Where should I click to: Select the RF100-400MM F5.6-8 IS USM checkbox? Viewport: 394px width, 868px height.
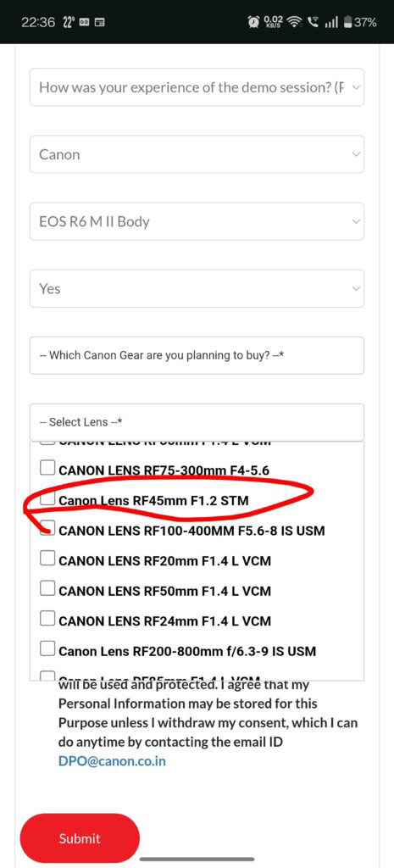(x=47, y=530)
